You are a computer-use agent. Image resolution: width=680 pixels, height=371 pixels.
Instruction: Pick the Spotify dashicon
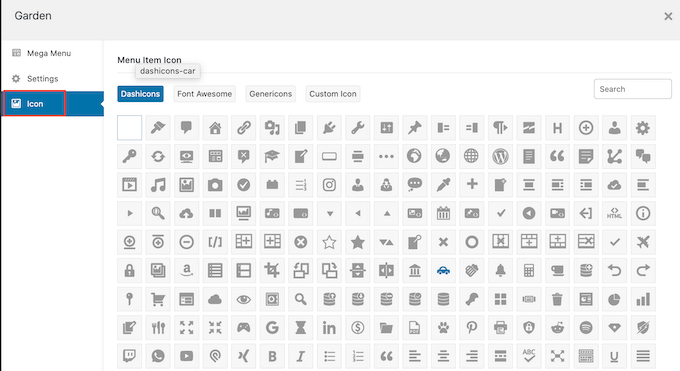point(585,328)
